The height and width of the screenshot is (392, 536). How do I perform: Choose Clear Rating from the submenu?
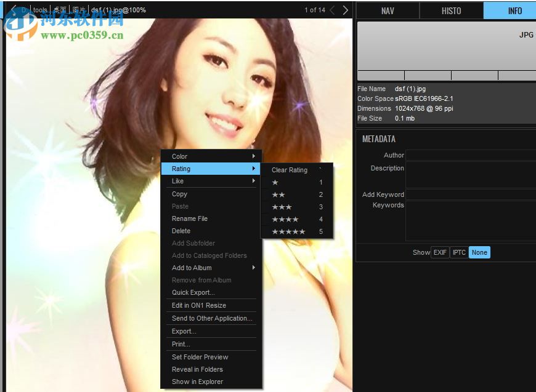point(290,170)
